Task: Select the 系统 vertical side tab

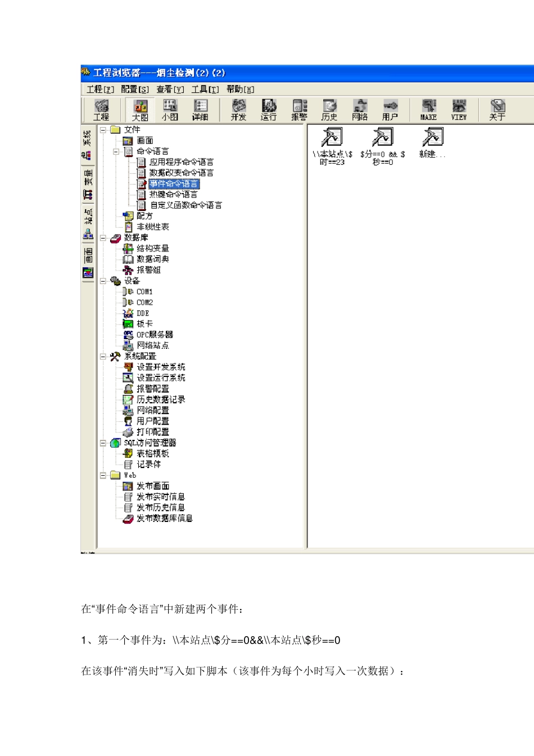Action: tap(88, 145)
